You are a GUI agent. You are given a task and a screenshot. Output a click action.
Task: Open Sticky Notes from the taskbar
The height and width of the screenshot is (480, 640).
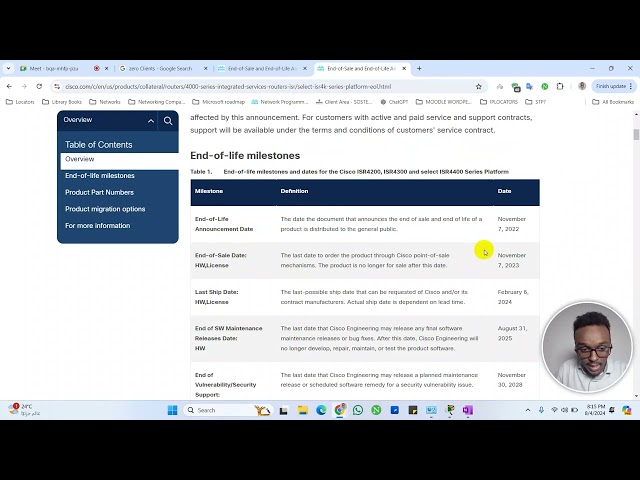point(413,410)
